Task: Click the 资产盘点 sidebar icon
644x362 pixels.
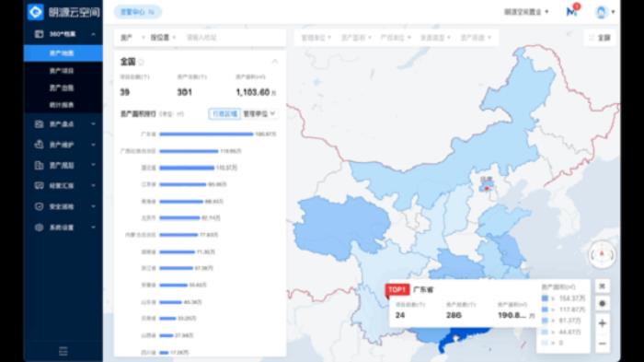Action: point(39,123)
